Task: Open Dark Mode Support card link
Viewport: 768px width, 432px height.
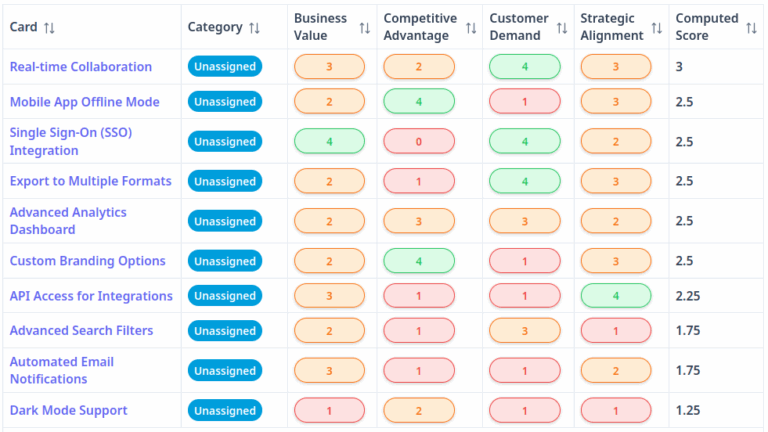Action: (69, 410)
